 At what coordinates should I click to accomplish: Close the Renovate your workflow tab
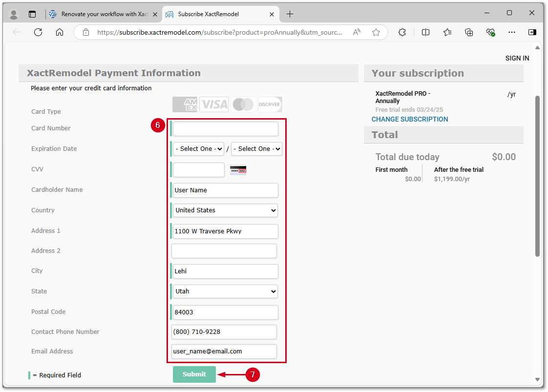tap(155, 14)
